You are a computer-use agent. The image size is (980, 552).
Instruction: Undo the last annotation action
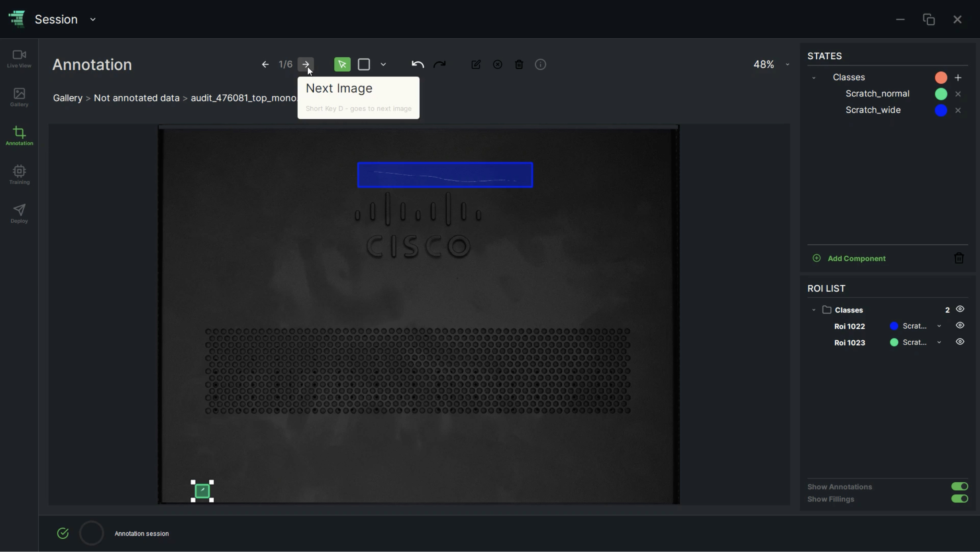click(418, 65)
